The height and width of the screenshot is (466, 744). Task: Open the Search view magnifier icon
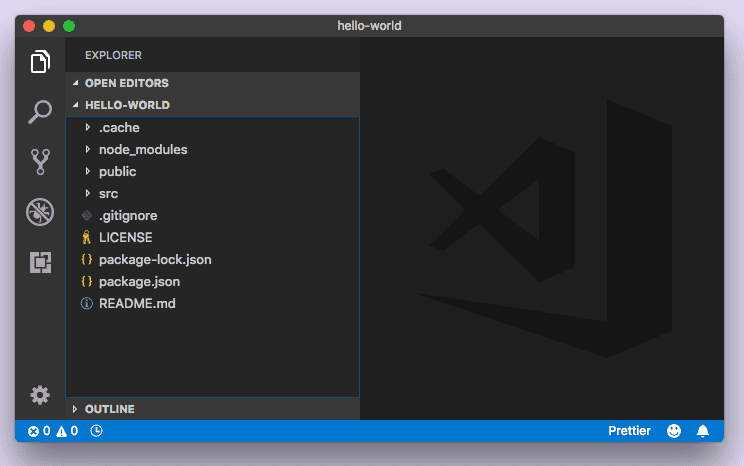[40, 112]
